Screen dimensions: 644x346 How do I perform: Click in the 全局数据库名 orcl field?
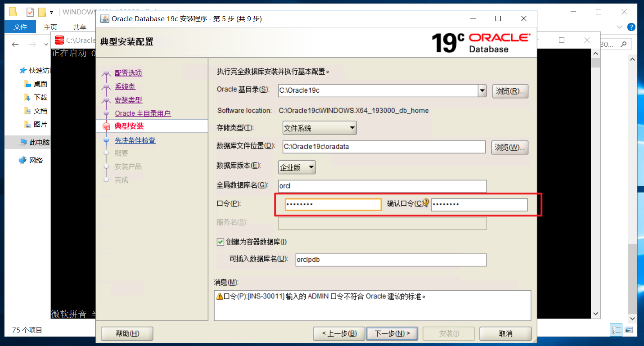383,186
